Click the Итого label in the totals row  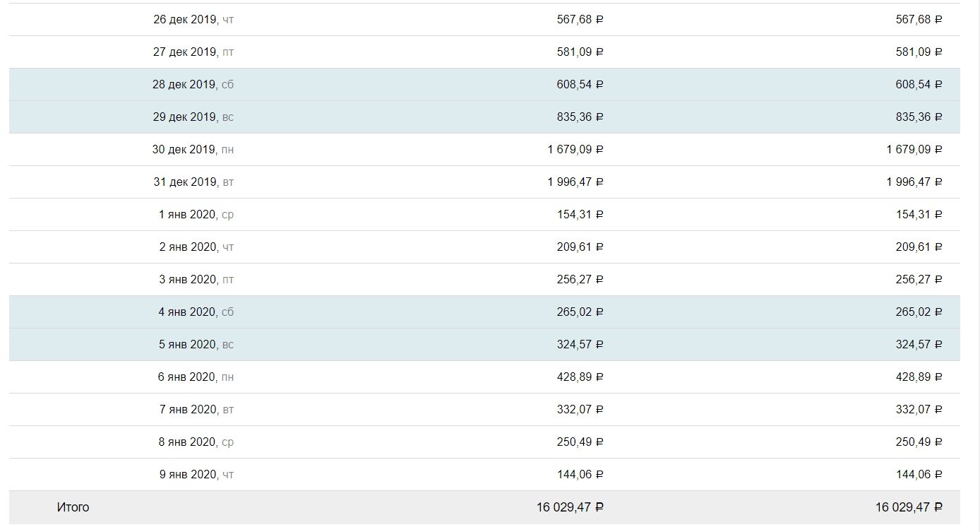point(73,507)
